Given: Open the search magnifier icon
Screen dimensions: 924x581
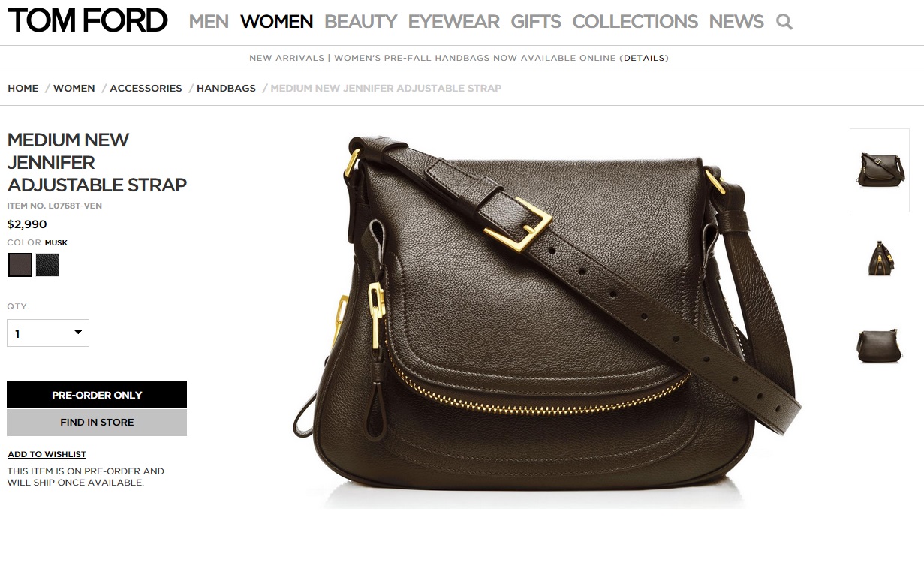Looking at the screenshot, I should tap(784, 22).
